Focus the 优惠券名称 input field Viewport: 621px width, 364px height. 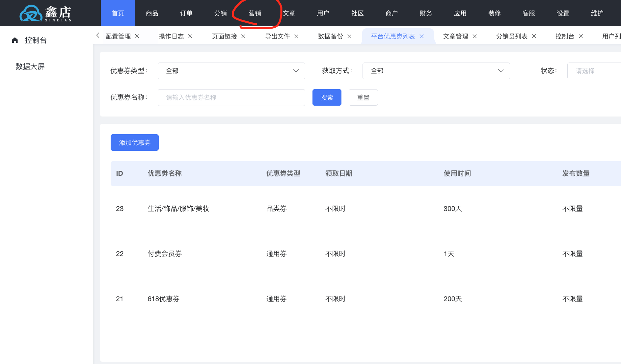click(231, 97)
